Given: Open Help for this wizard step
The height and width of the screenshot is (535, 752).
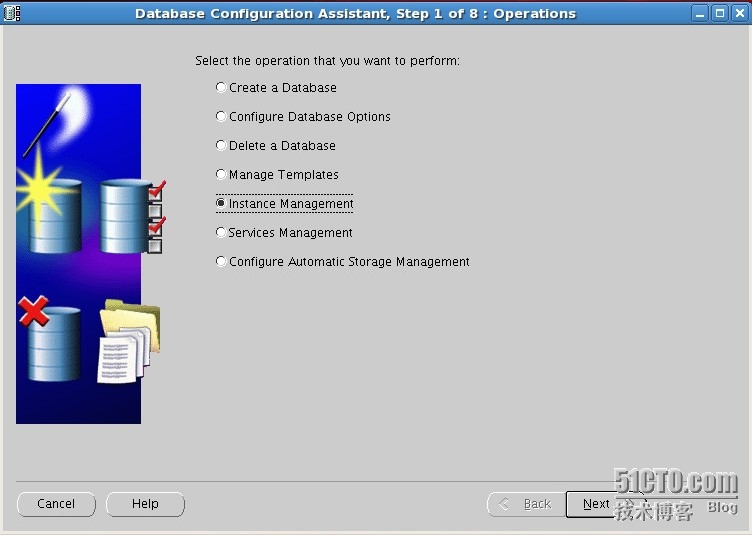Looking at the screenshot, I should [145, 504].
